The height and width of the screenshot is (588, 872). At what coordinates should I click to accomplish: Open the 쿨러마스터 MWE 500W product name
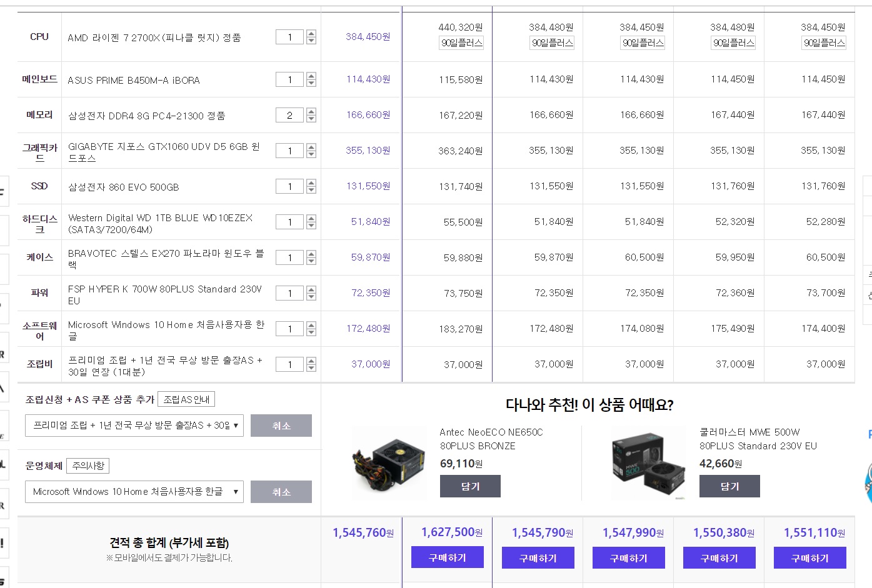(x=758, y=439)
